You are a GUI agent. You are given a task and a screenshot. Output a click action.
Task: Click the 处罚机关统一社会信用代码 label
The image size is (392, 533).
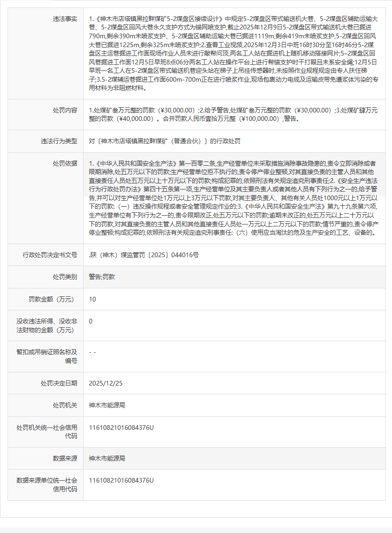(47, 432)
